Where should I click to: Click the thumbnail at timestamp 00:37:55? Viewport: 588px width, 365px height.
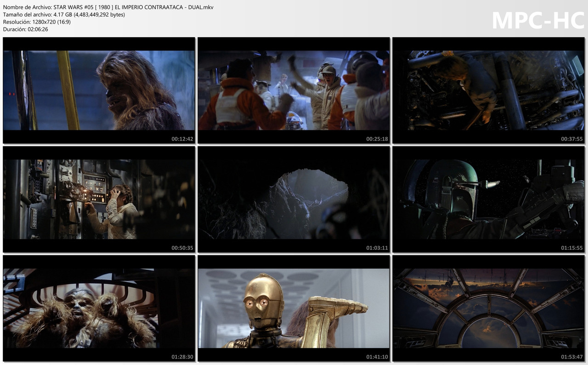pyautogui.click(x=488, y=90)
